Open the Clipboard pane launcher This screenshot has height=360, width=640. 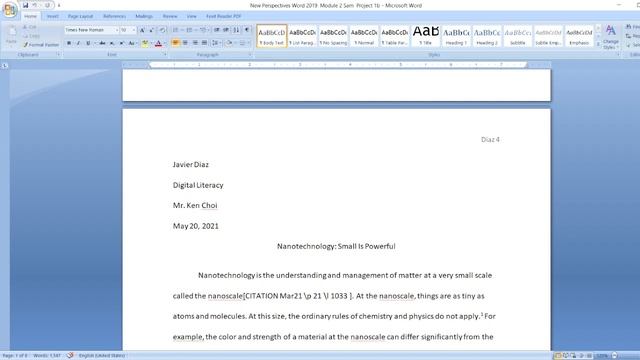tap(58, 54)
